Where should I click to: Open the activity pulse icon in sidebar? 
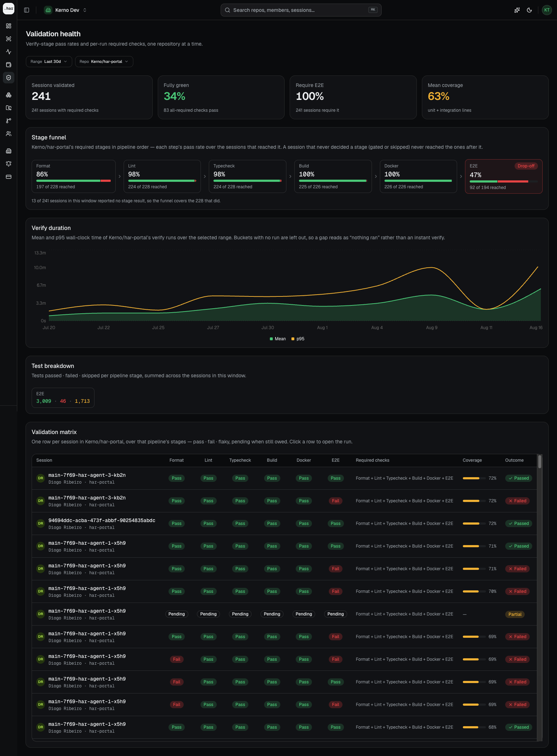(x=9, y=52)
